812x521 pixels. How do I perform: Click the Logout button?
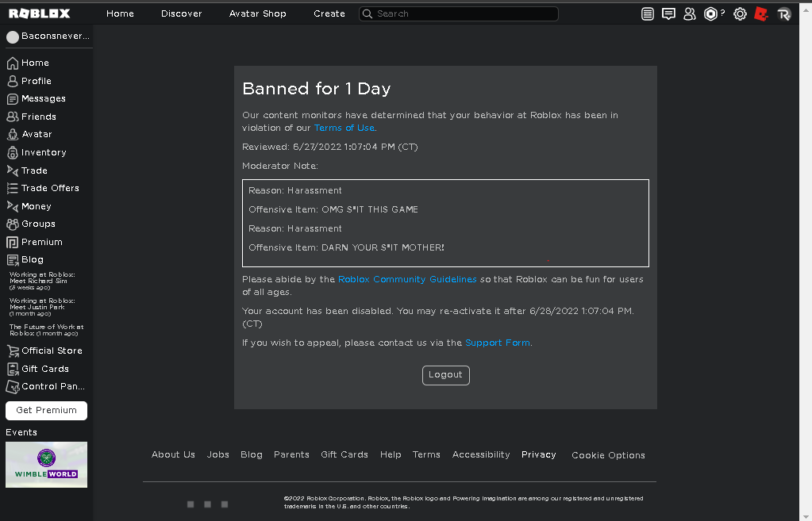tap(446, 375)
